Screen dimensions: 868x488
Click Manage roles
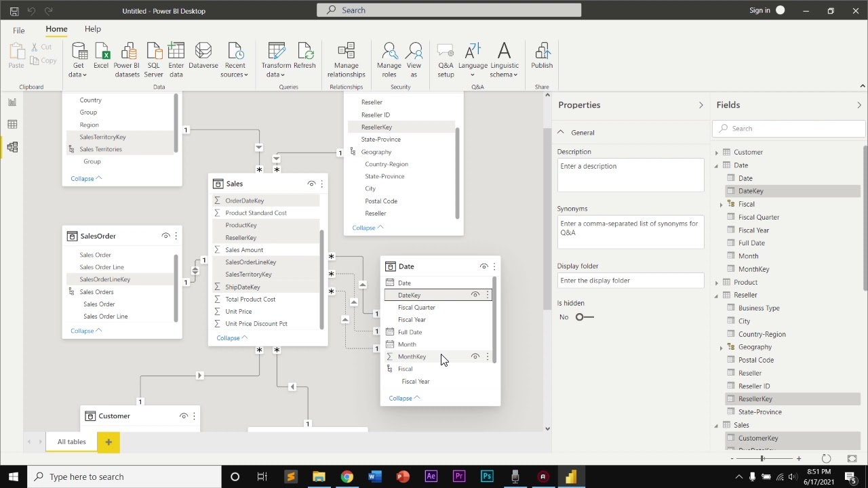point(389,60)
